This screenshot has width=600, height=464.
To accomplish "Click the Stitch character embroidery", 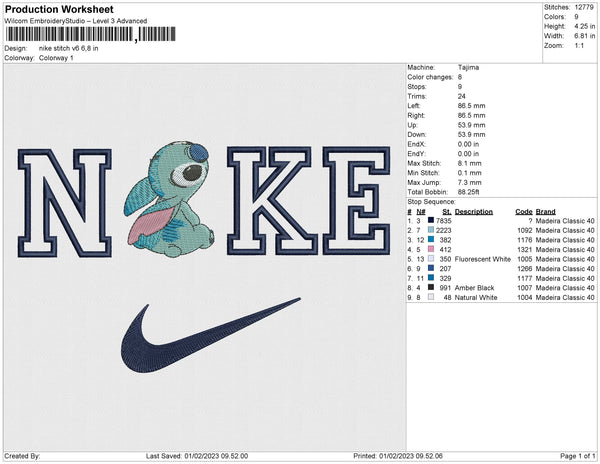I will [x=169, y=199].
